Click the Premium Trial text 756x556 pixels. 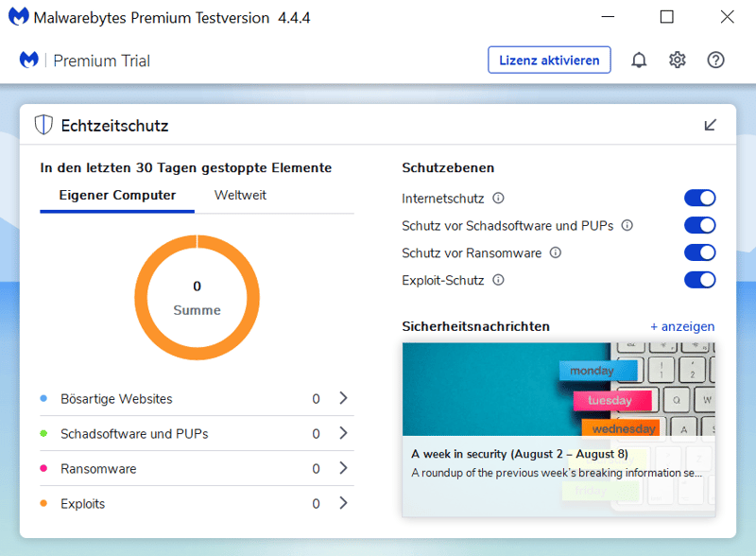point(101,61)
